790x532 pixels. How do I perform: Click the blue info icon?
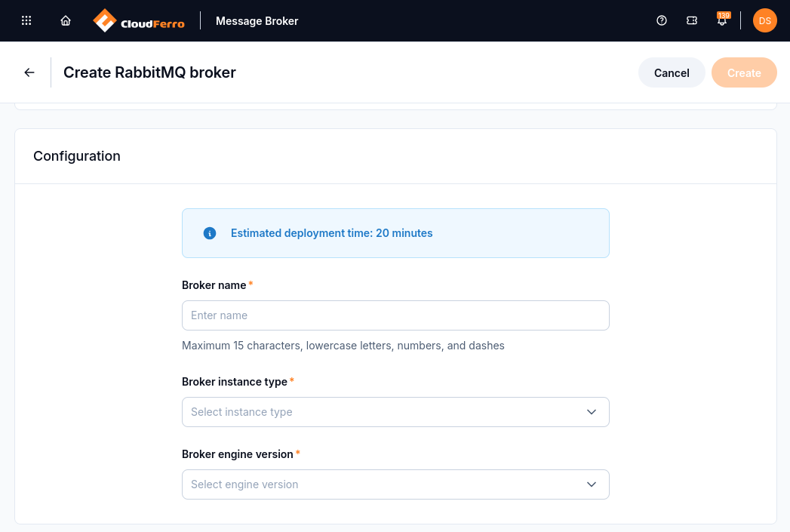(x=210, y=233)
